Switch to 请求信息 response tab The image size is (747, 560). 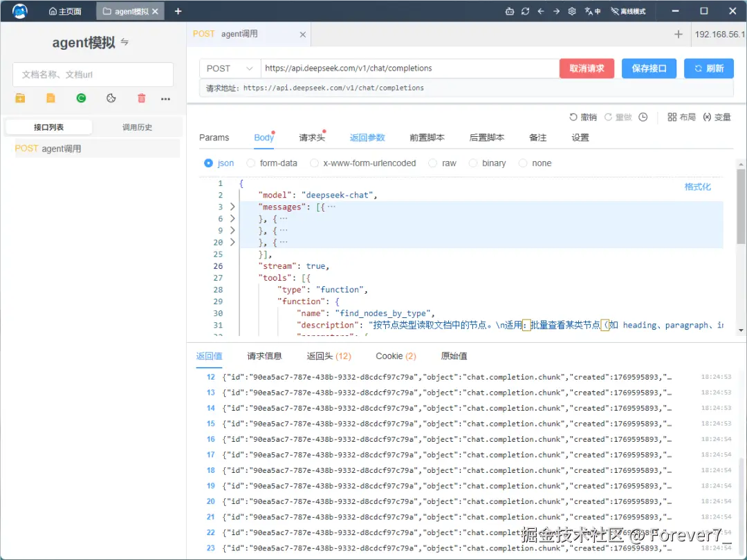pos(264,356)
